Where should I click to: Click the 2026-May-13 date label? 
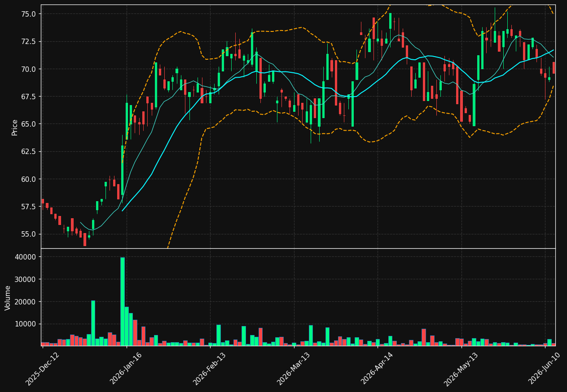click(x=461, y=369)
